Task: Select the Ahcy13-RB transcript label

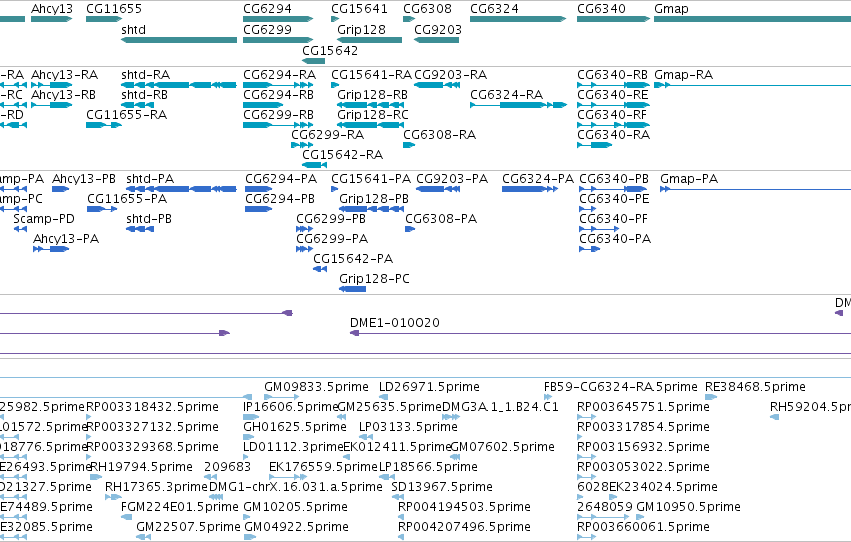Action: [x=63, y=94]
